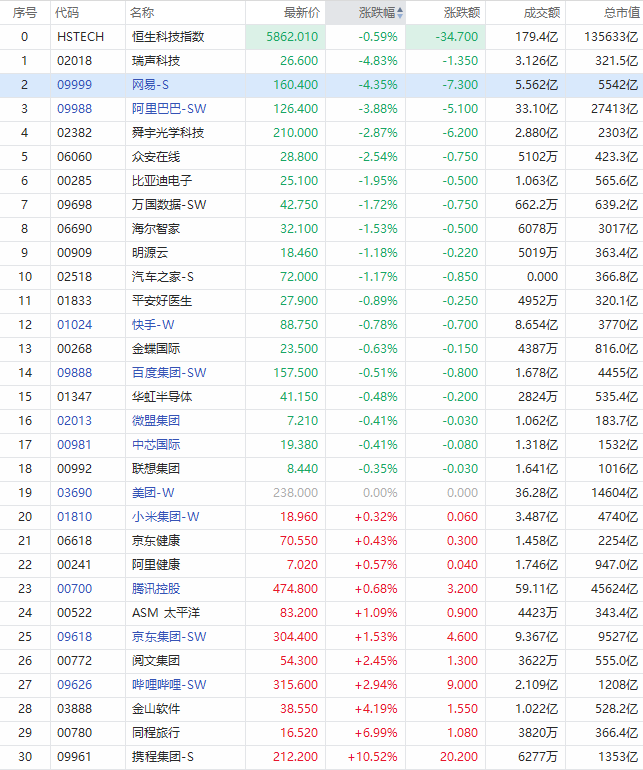Select 京东健康 stock name
The image size is (643, 770).
click(156, 541)
